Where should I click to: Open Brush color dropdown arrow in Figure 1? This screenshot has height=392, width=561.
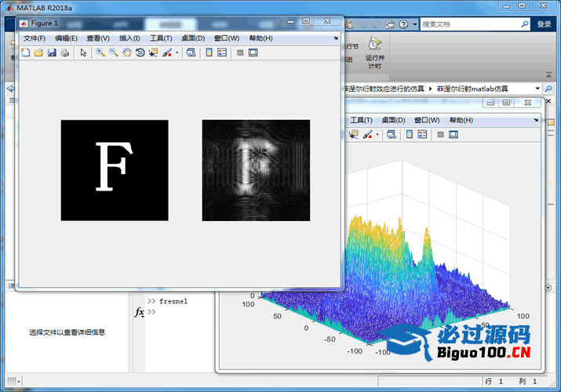[177, 53]
